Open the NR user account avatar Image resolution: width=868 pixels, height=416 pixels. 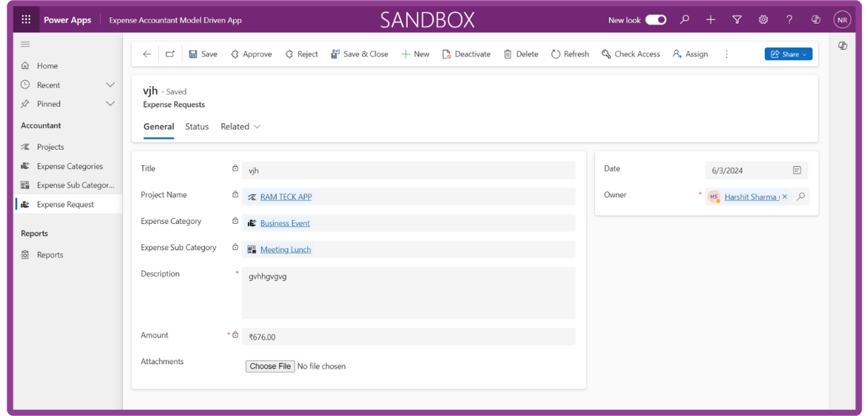(x=842, y=20)
